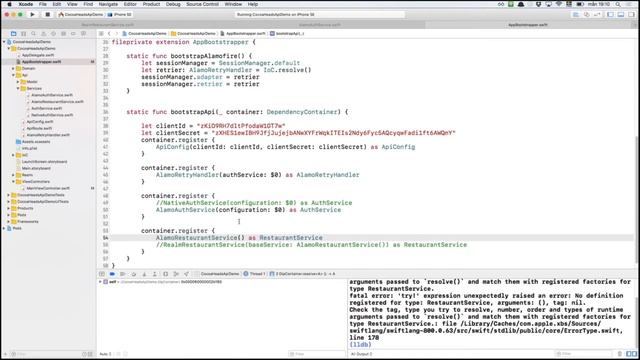The width and height of the screenshot is (640, 360).
Task: Click Hide debug area icon
Action: click(102, 274)
